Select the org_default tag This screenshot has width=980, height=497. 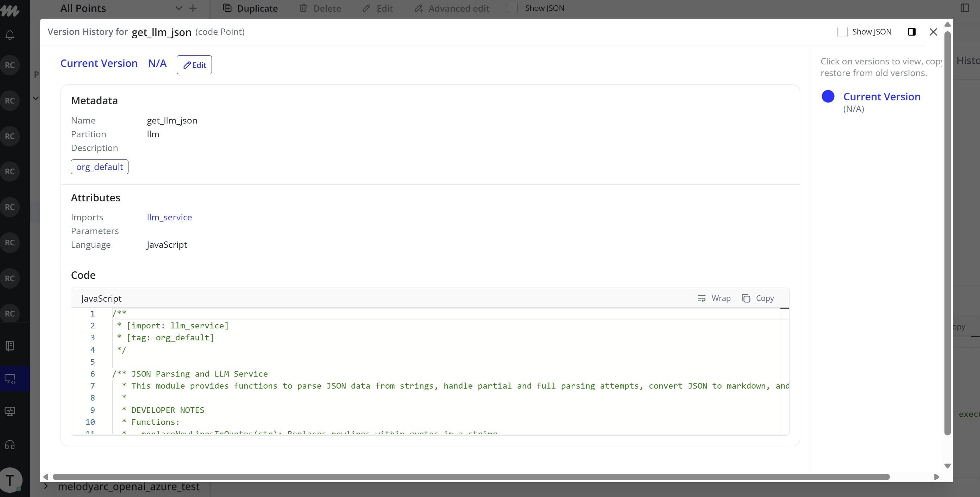pyautogui.click(x=99, y=166)
